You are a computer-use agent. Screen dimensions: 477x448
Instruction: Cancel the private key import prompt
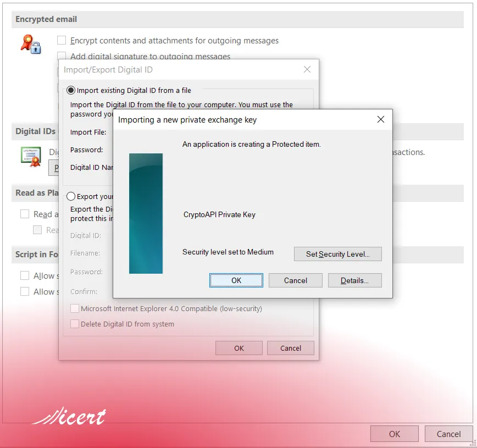(295, 280)
